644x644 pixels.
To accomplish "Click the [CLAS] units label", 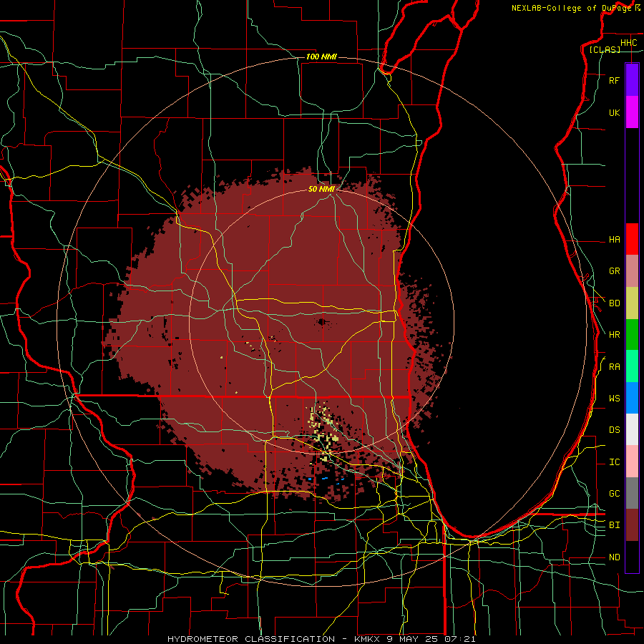I will click(605, 49).
